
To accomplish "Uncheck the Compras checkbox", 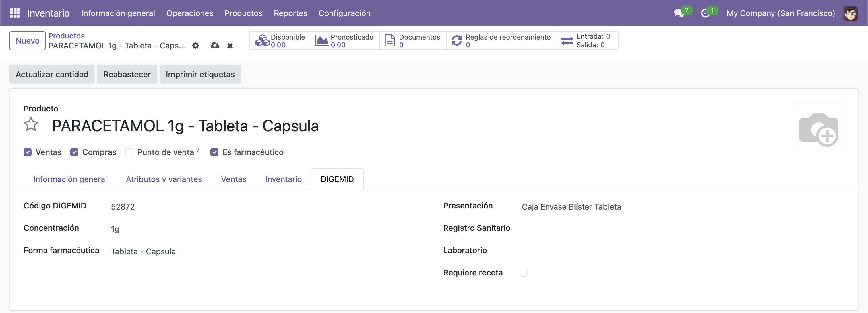I will [74, 152].
